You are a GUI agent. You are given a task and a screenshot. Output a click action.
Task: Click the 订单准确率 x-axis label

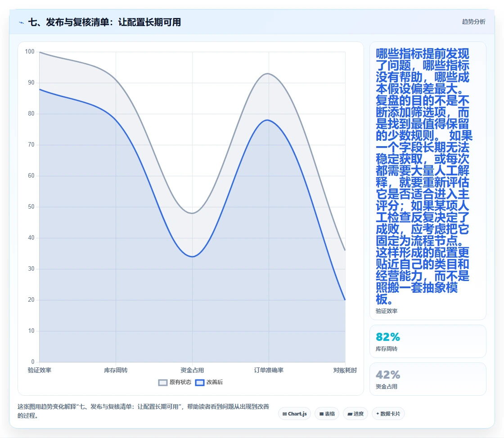click(x=269, y=370)
